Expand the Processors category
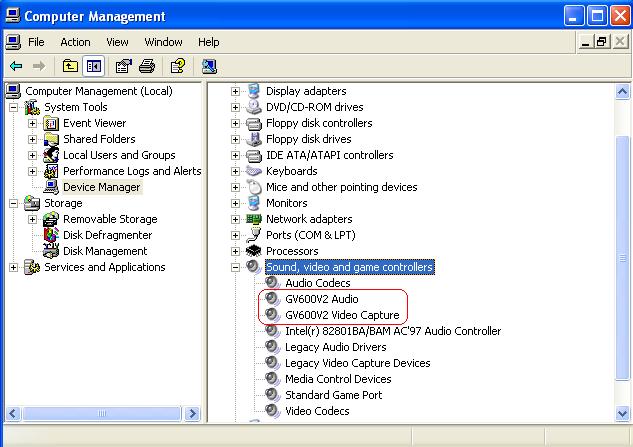The image size is (633, 447). [x=235, y=251]
